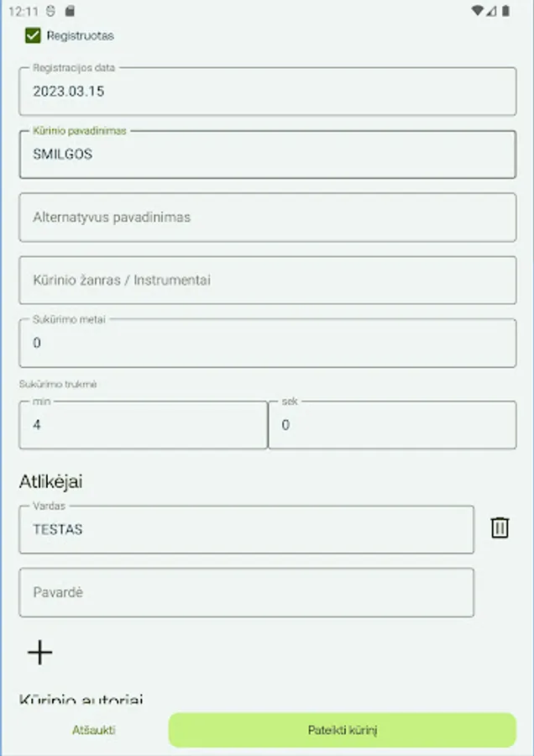Tap the cellular signal icon
The width and height of the screenshot is (534, 756).
coord(491,11)
